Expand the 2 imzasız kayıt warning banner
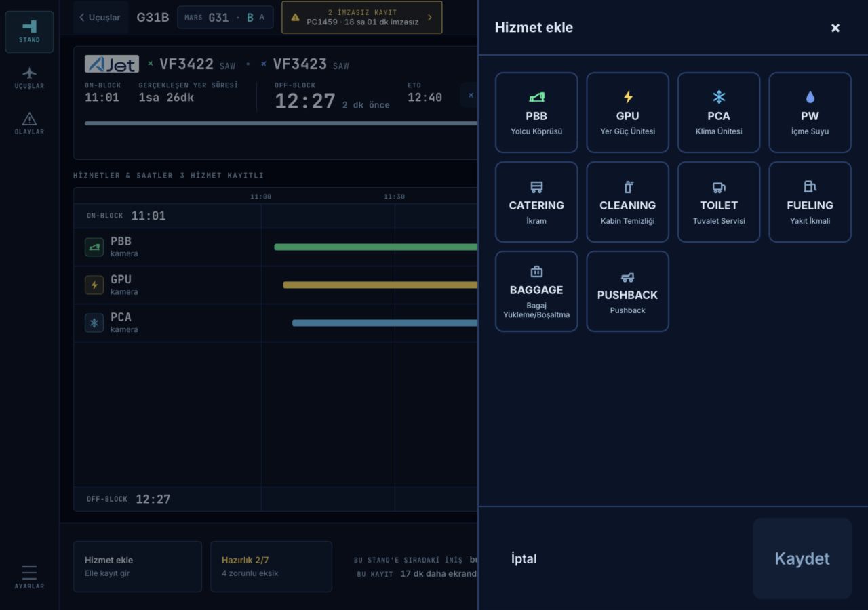This screenshot has width=868, height=610. 362,18
